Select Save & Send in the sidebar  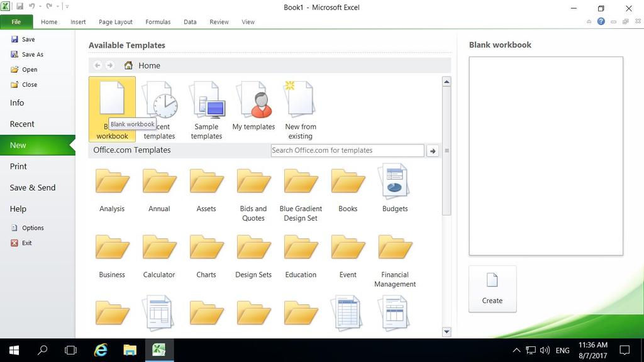pyautogui.click(x=33, y=187)
